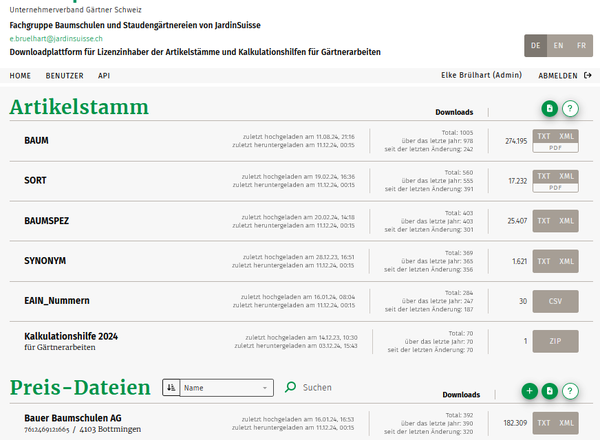The width and height of the screenshot is (600, 440).
Task: Download EAIN_Nummern as CSV
Action: point(556,301)
